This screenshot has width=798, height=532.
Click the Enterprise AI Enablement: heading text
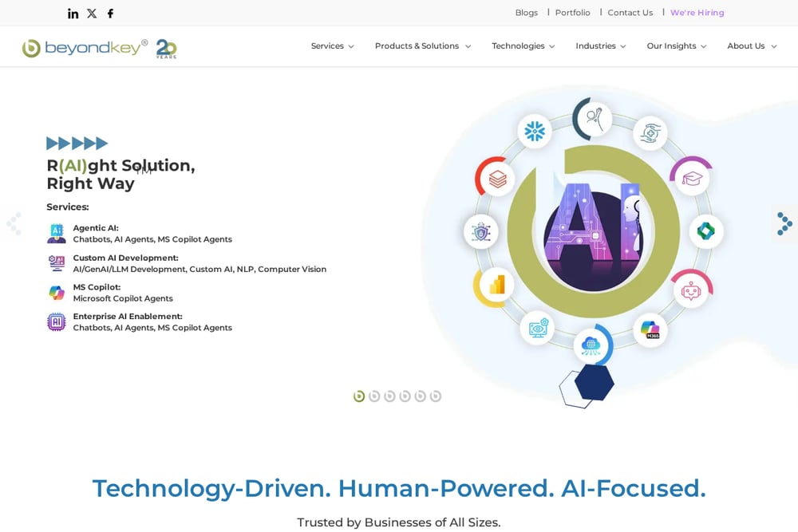coord(128,317)
